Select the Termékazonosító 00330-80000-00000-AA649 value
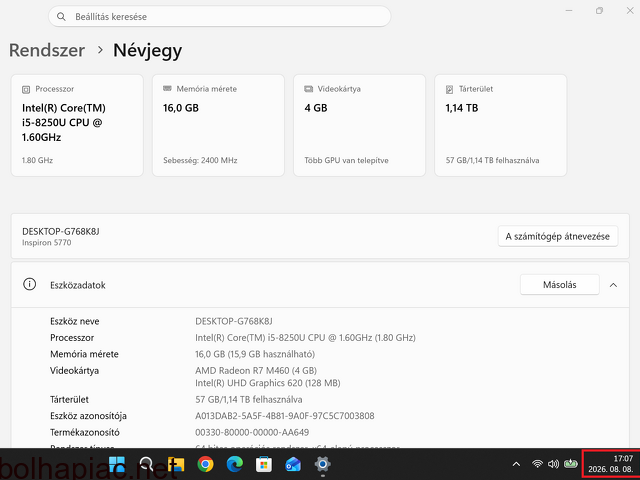Image resolution: width=640 pixels, height=480 pixels. point(252,432)
